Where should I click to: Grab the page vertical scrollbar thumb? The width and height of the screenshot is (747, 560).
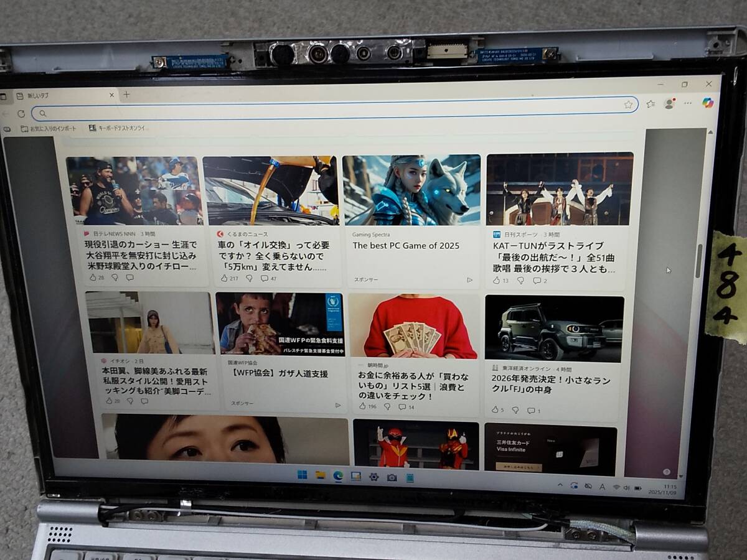coord(699,261)
